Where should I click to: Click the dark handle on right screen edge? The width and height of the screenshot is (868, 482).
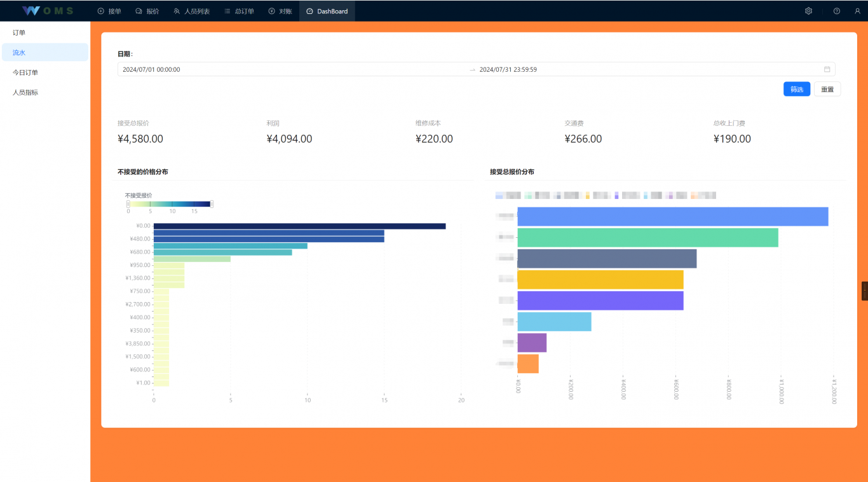[865, 291]
